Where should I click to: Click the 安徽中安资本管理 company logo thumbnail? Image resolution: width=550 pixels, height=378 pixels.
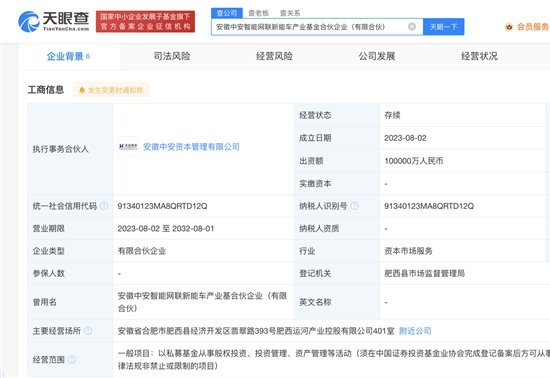click(x=128, y=147)
